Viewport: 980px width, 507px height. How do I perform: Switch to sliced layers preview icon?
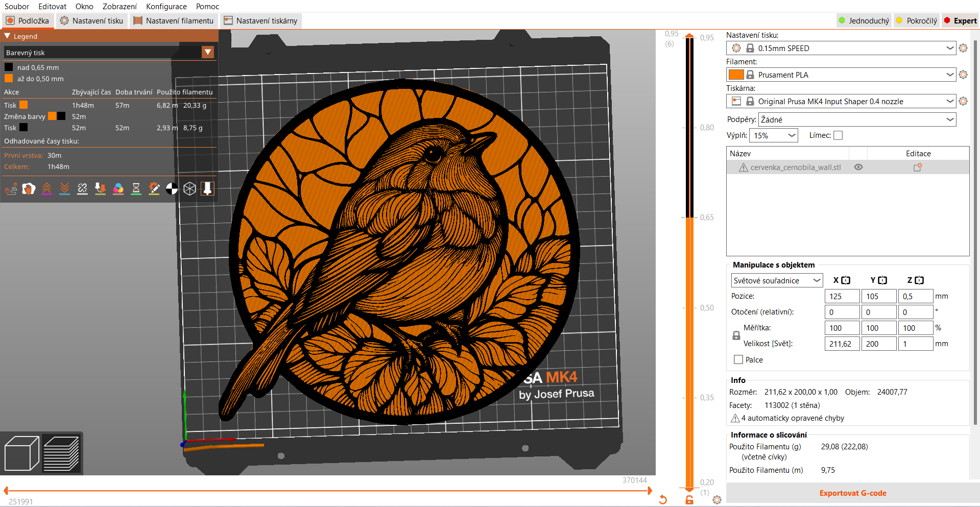[61, 453]
